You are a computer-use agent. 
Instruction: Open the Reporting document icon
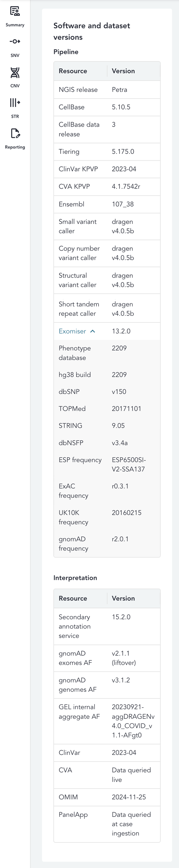15,133
